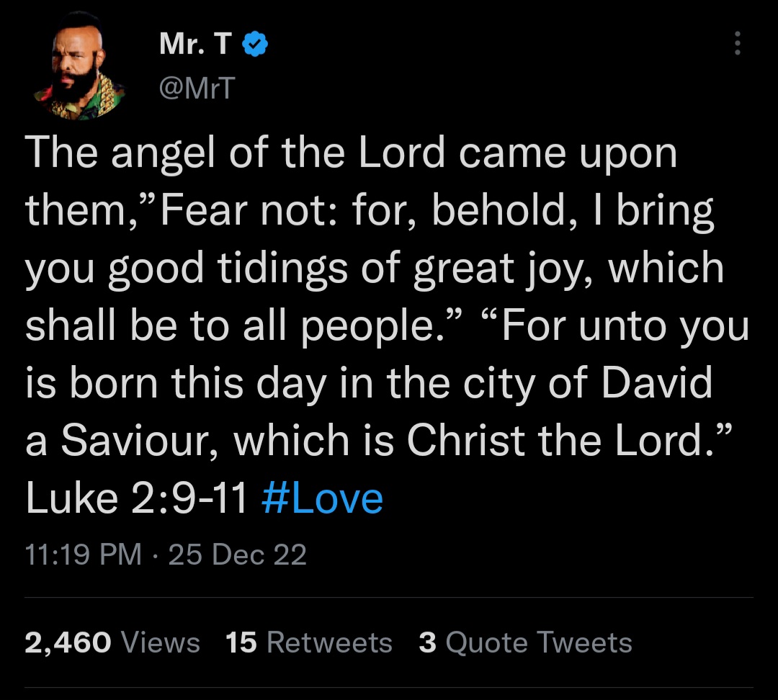Click the words 'city of David'
This screenshot has width=778, height=700.
[588, 383]
